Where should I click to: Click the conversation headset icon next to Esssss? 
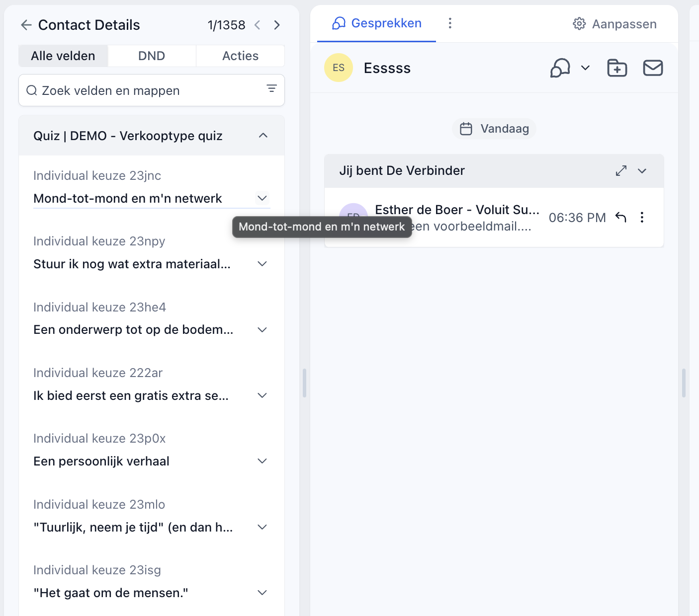[560, 68]
